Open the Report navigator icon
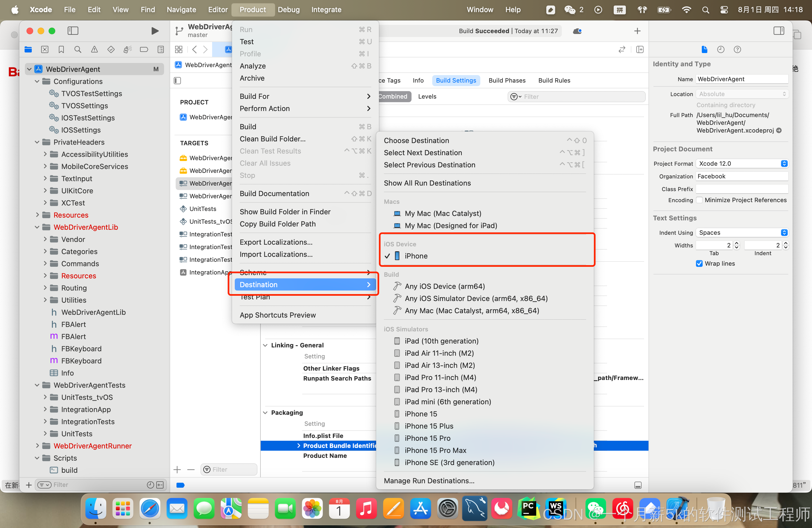Image resolution: width=812 pixels, height=528 pixels. (161, 49)
